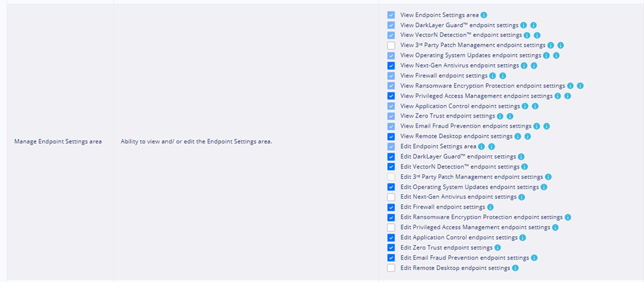
Task: Select the 'Manage Endpoint Settings area' cell text
Action: coord(58,141)
